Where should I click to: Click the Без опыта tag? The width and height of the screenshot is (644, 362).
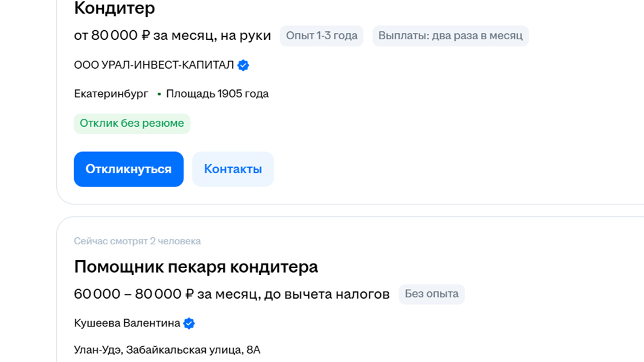tap(431, 294)
